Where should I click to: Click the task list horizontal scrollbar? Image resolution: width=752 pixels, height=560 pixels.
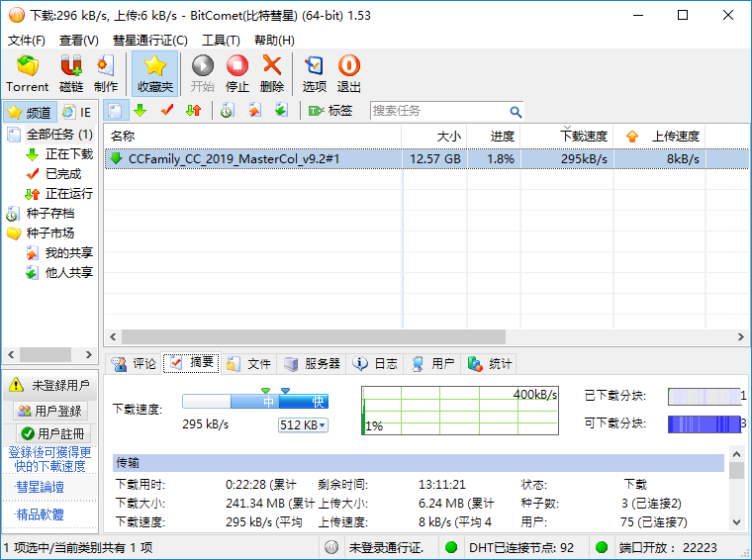[314, 336]
